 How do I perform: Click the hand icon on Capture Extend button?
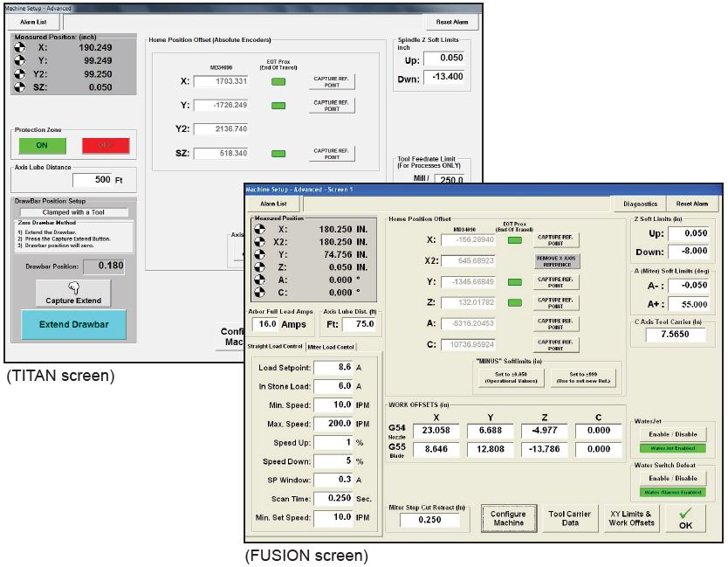coord(73,287)
